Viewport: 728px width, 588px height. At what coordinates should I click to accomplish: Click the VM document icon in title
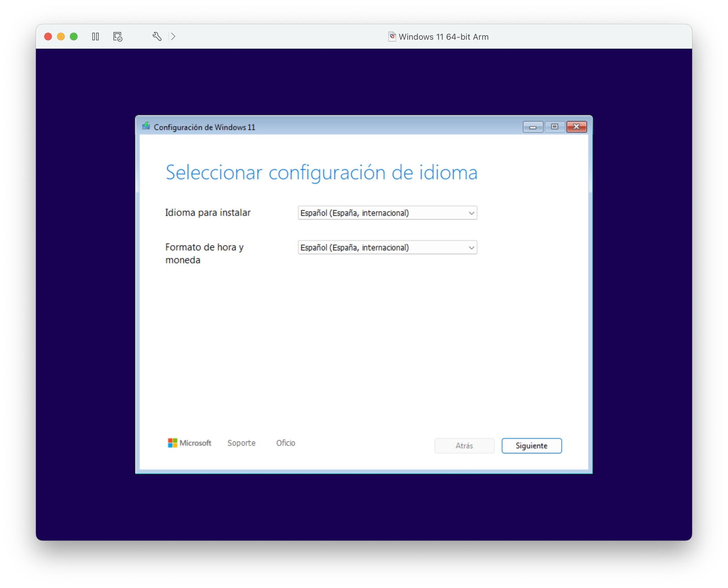tap(392, 36)
